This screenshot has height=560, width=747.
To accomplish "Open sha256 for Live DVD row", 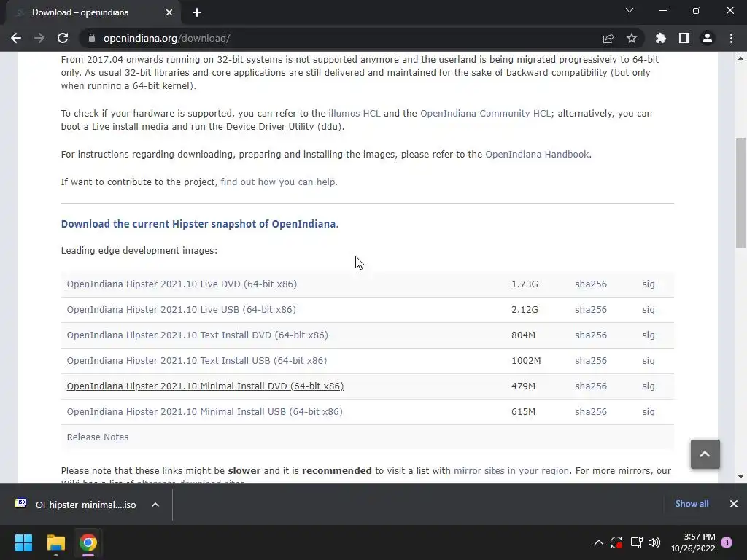I will 591,284.
